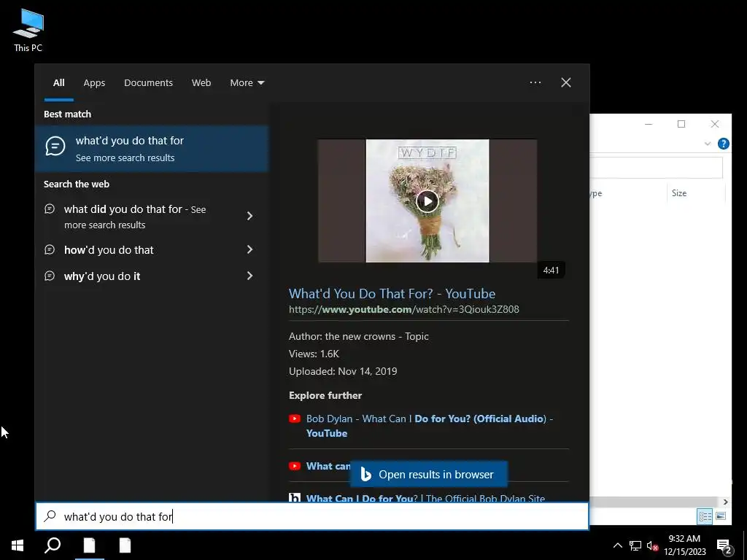Click Explorer horizontal scrollbar right arrow

725,502
